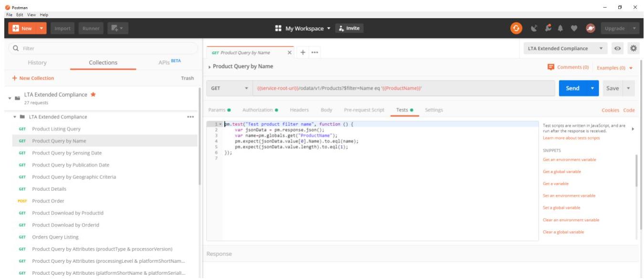
Task: Open Manage Environments gear icon
Action: click(x=634, y=49)
